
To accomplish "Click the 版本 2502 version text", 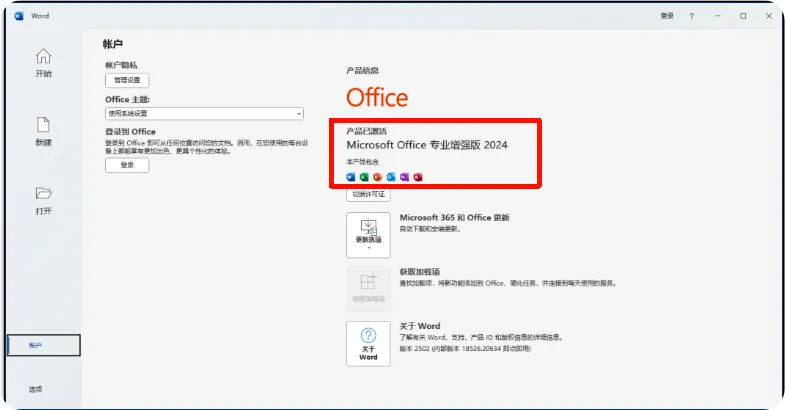I will 465,349.
